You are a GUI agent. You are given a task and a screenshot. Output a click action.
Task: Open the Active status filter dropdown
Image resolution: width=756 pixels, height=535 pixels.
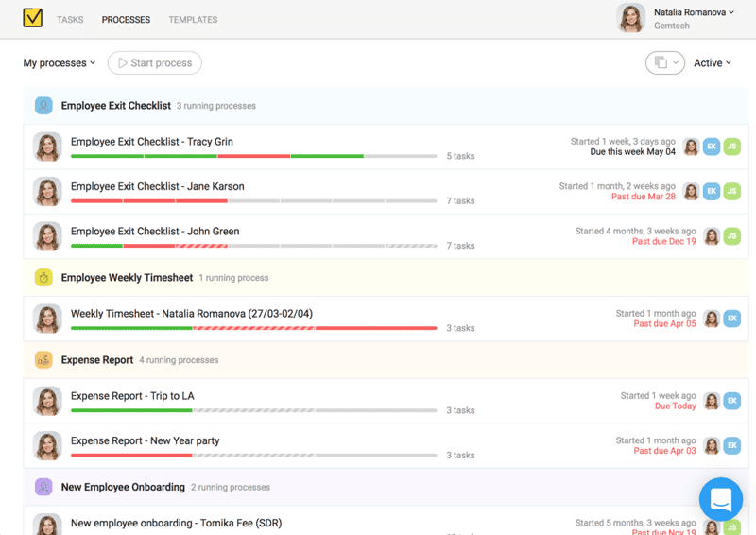[x=713, y=63]
